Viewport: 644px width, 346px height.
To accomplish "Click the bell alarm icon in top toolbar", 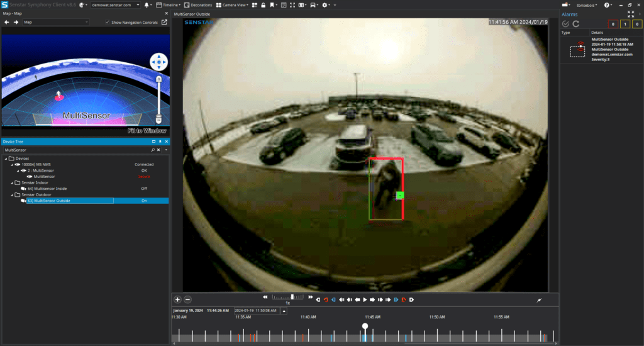I will [x=147, y=4].
